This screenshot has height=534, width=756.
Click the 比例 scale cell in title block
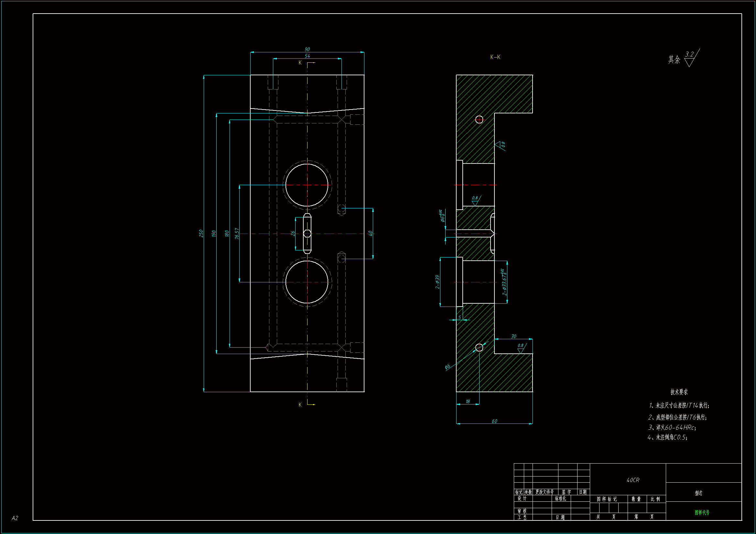click(x=655, y=499)
